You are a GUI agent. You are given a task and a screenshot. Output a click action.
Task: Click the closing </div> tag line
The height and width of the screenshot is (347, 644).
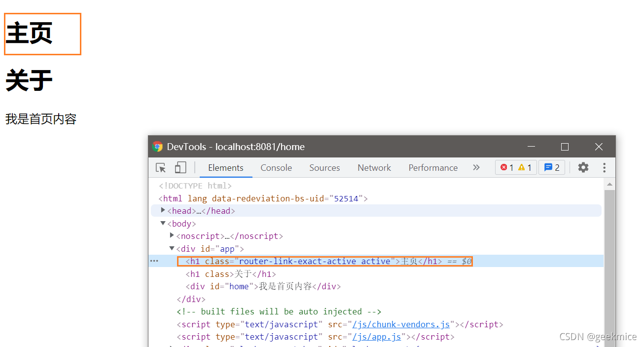(191, 299)
